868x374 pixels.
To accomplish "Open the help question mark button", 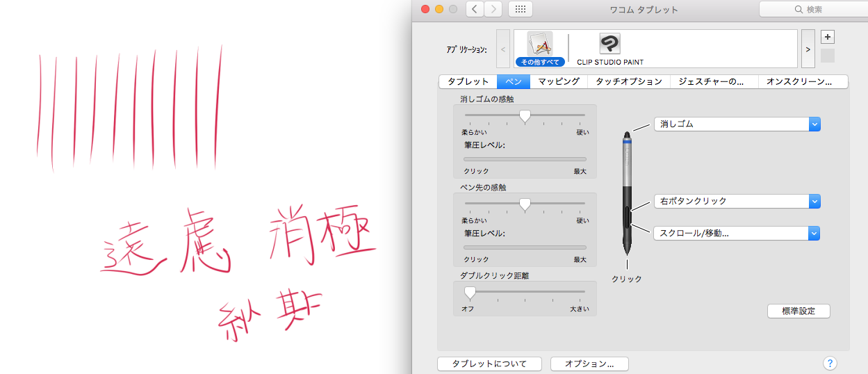I will click(x=829, y=363).
